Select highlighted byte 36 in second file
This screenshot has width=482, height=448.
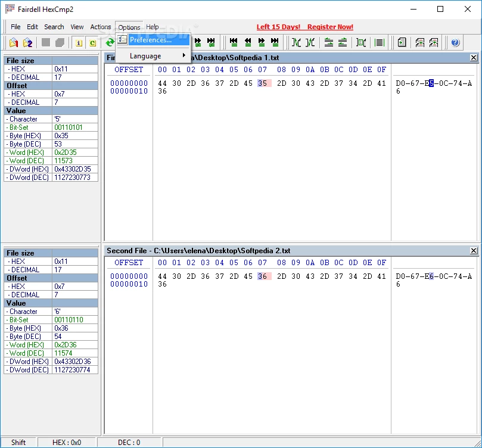pyautogui.click(x=263, y=276)
